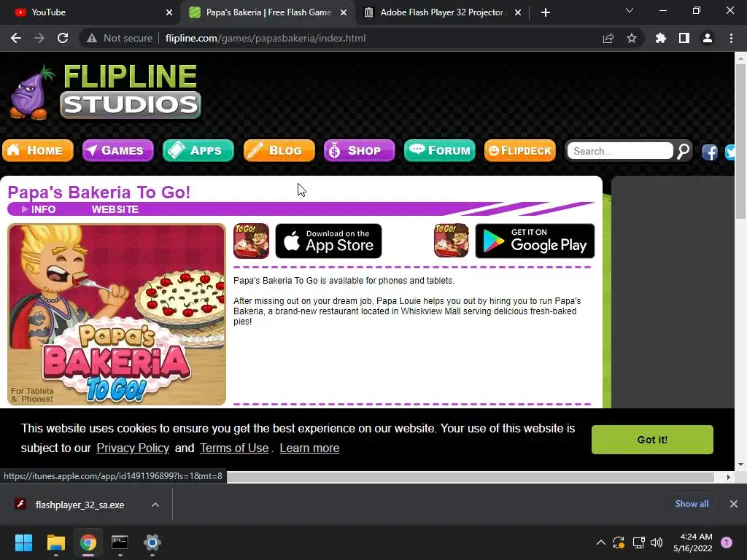Open the Flipline Twitter icon
Image resolution: width=747 pixels, height=560 pixels.
click(x=729, y=152)
